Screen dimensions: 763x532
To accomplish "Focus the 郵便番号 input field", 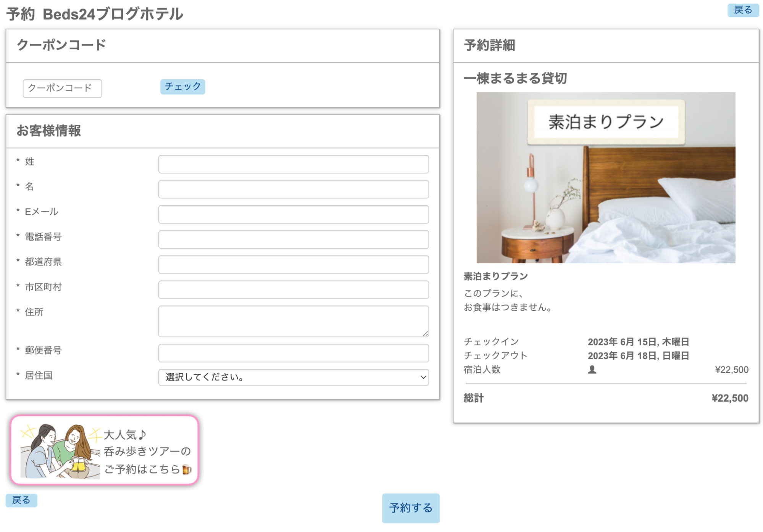I will tap(293, 353).
